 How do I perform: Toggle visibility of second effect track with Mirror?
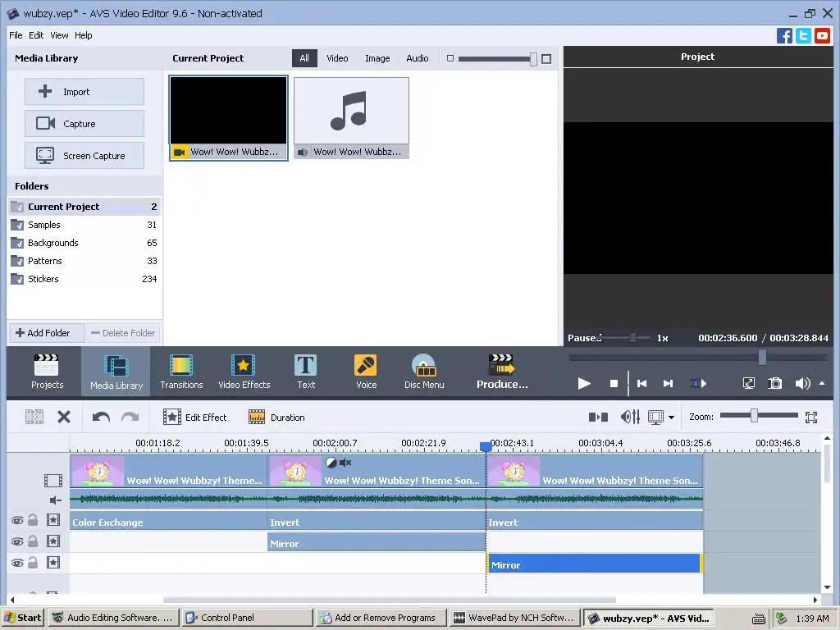[x=17, y=541]
